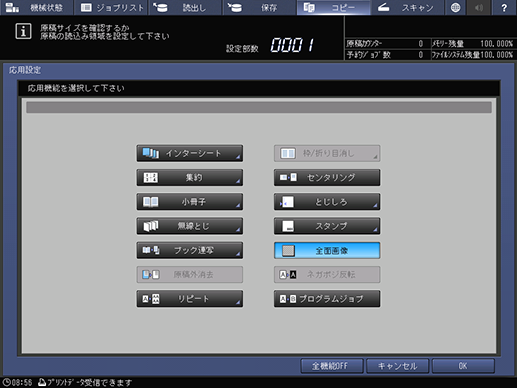Turn all functions off with 全機能OFF
The width and height of the screenshot is (517, 388).
332,366
